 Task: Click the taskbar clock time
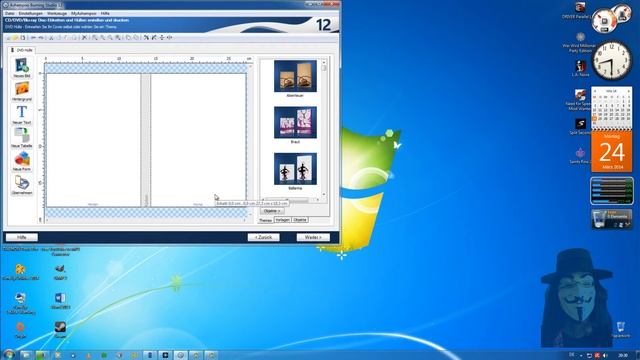tap(622, 356)
